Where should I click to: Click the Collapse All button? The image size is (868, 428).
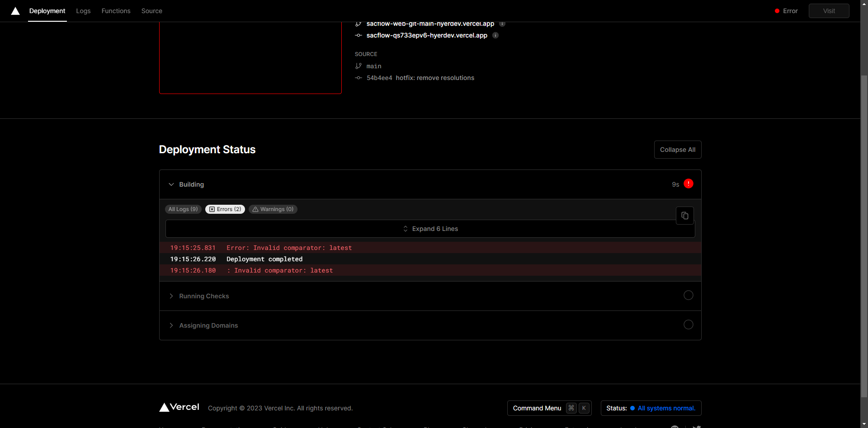click(678, 150)
